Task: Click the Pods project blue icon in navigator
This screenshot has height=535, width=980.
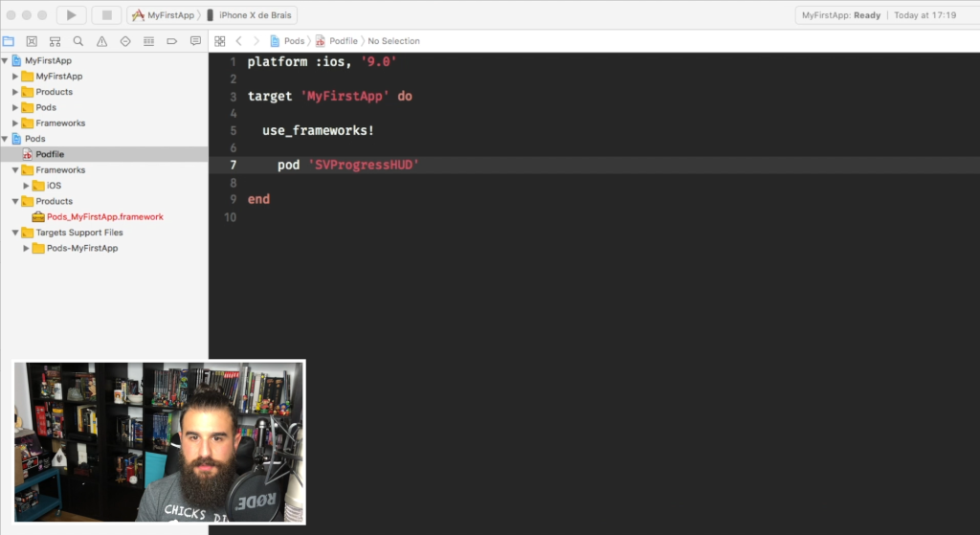Action: [x=17, y=139]
